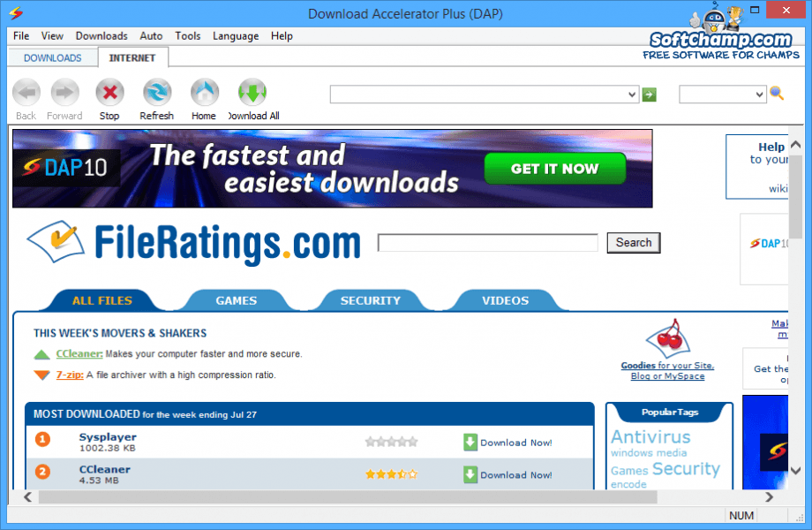Open the CCleaner link in Movers & Shakers
The height and width of the screenshot is (530, 812).
79,354
